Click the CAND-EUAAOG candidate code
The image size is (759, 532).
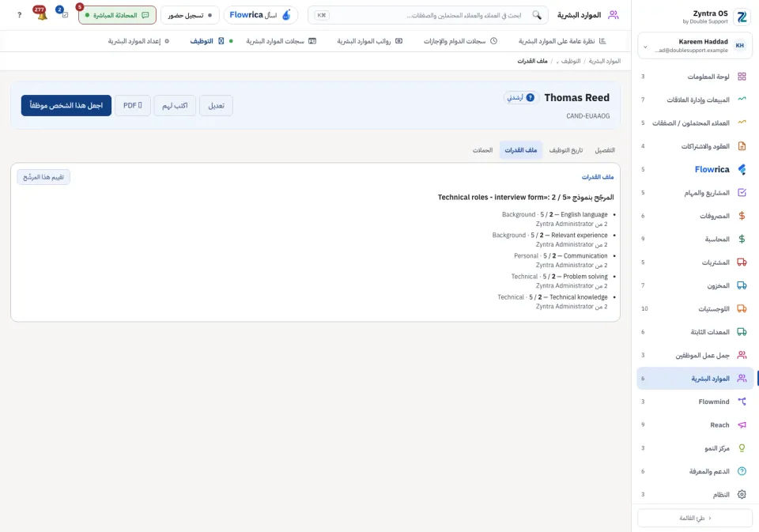[587, 116]
